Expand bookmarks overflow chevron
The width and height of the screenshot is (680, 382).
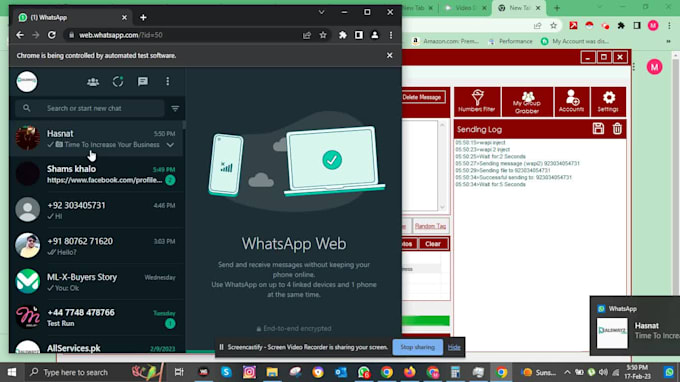(668, 42)
